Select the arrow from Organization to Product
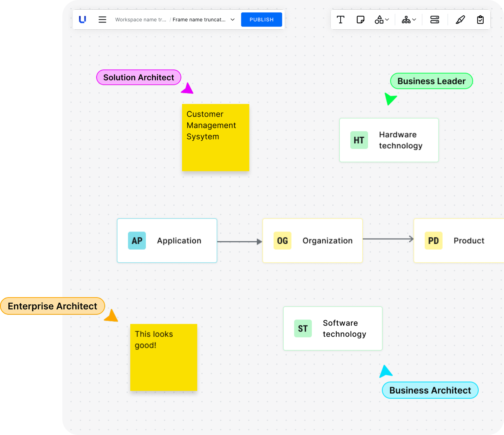This screenshot has height=435, width=504. tap(388, 239)
